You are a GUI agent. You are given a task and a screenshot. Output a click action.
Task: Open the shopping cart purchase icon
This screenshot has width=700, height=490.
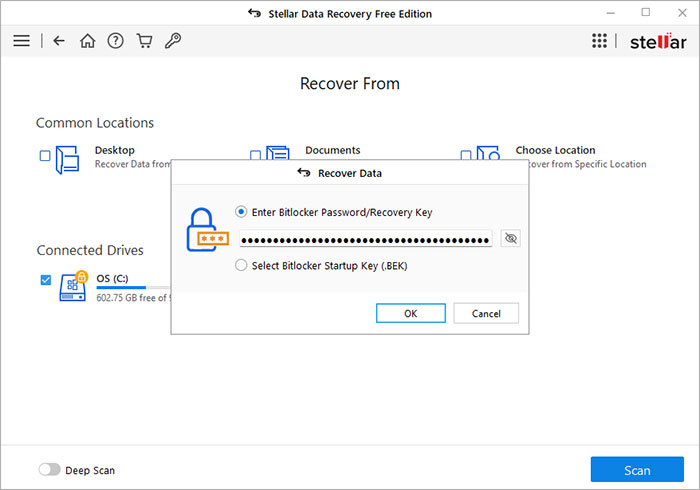(144, 41)
